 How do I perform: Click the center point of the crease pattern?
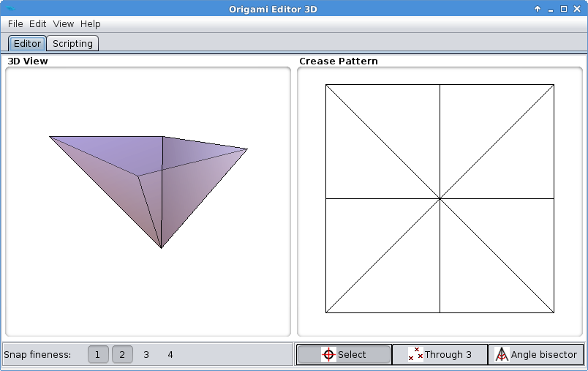point(440,198)
